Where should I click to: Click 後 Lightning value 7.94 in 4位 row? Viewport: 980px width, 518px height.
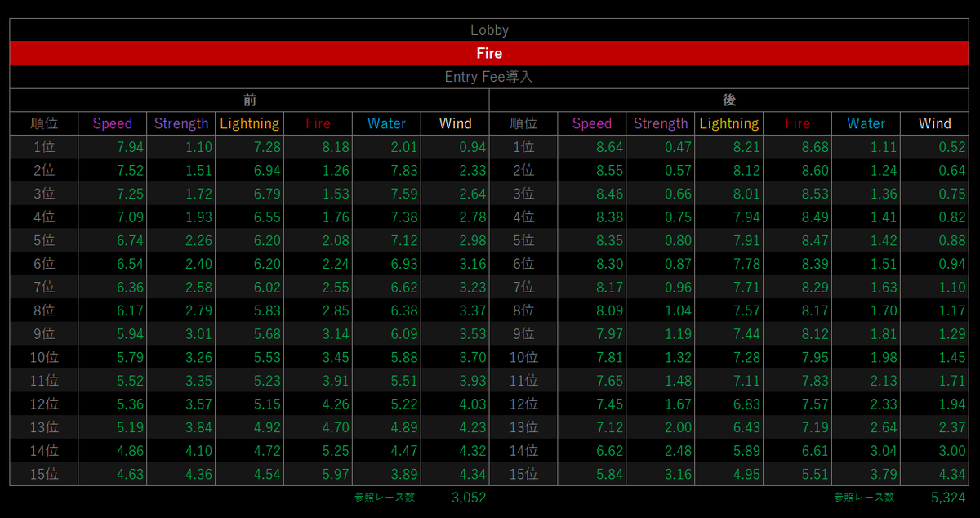746,217
